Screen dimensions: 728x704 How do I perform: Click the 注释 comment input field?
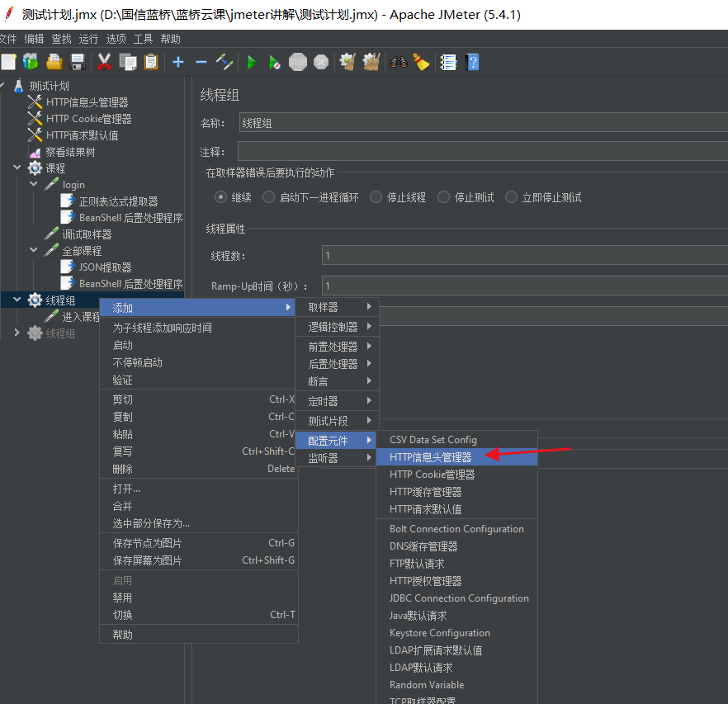pos(483,151)
